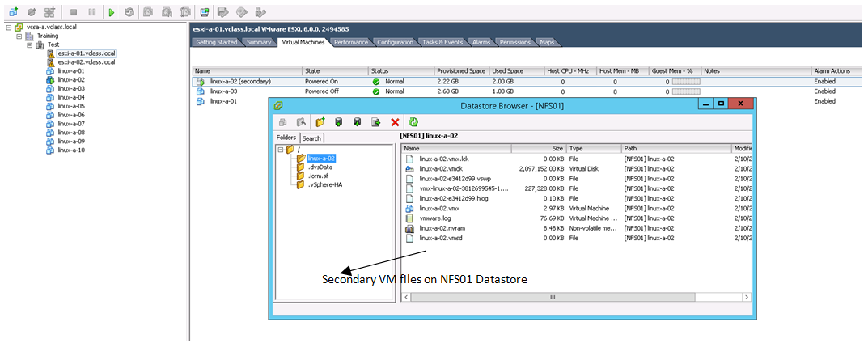
Task: Switch to the Summary tab
Action: coord(259,42)
